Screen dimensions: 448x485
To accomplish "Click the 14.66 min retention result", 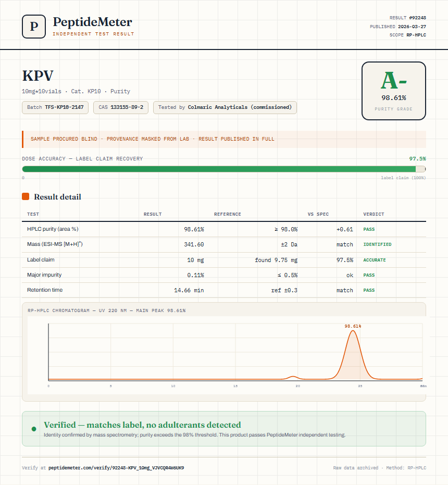I will [x=189, y=290].
